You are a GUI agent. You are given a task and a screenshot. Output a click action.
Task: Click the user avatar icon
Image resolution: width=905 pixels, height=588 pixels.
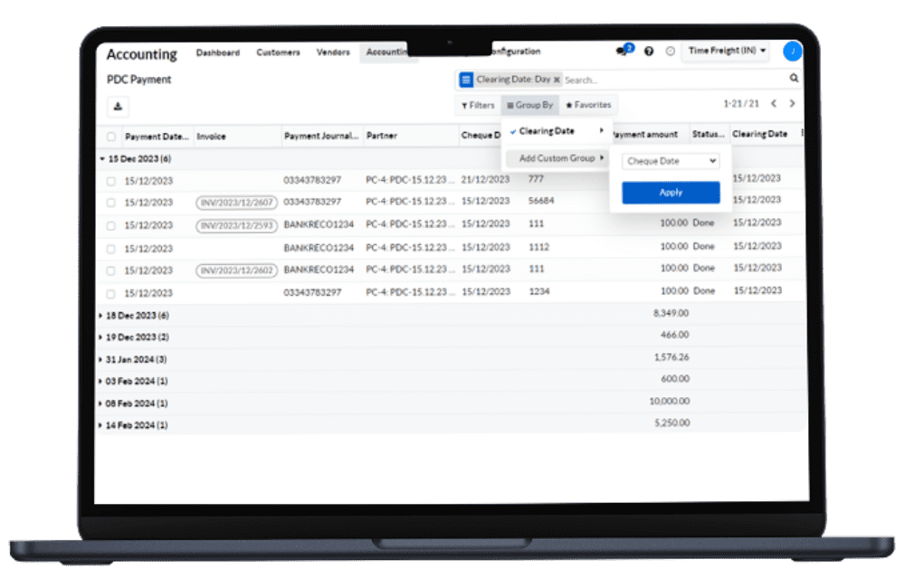point(793,52)
